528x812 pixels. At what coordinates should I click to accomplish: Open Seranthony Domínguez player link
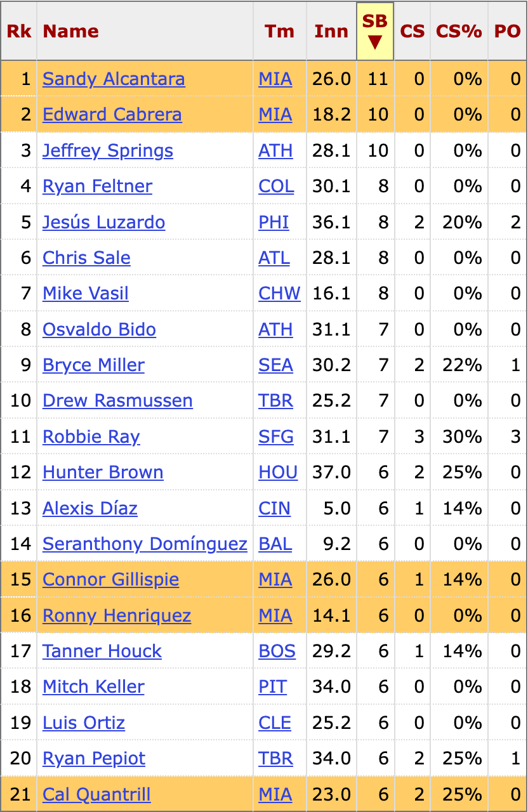[145, 544]
